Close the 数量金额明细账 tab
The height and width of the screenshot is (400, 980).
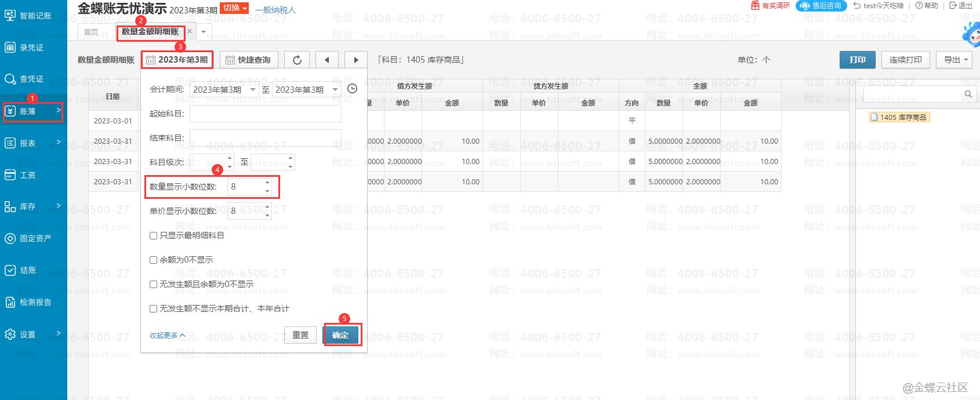pyautogui.click(x=190, y=31)
